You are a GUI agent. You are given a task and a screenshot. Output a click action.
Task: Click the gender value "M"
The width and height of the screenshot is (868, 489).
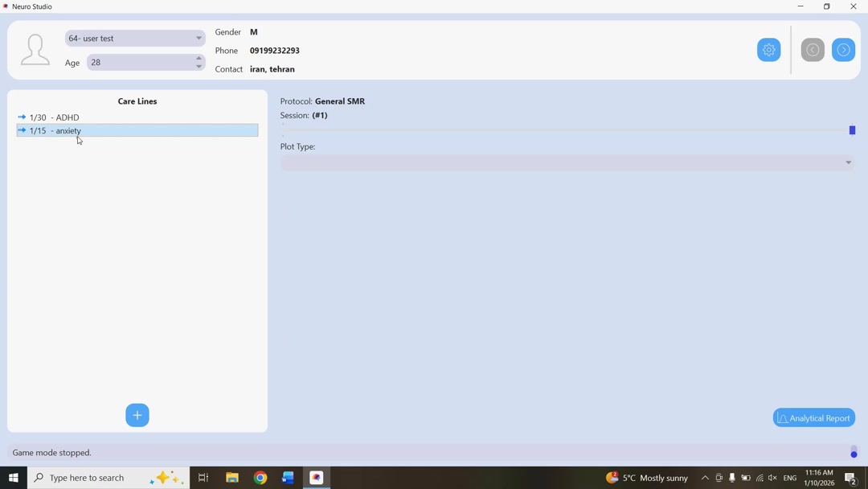point(253,32)
